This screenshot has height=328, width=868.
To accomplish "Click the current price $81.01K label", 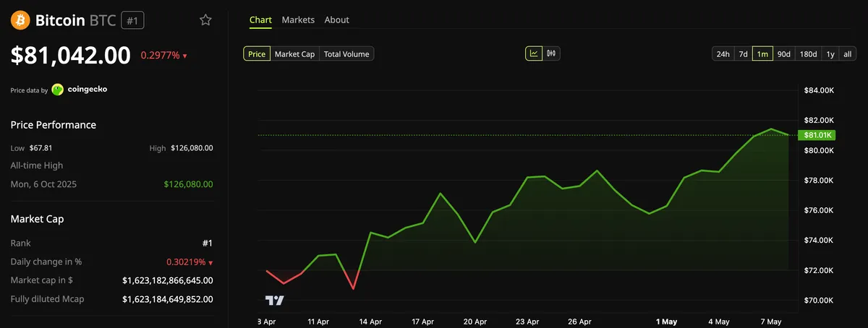I will [x=817, y=135].
